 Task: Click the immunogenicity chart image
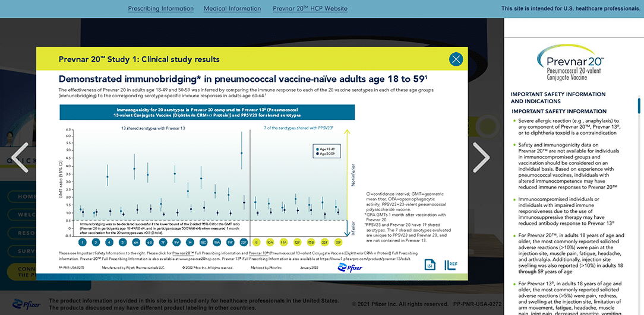208,178
